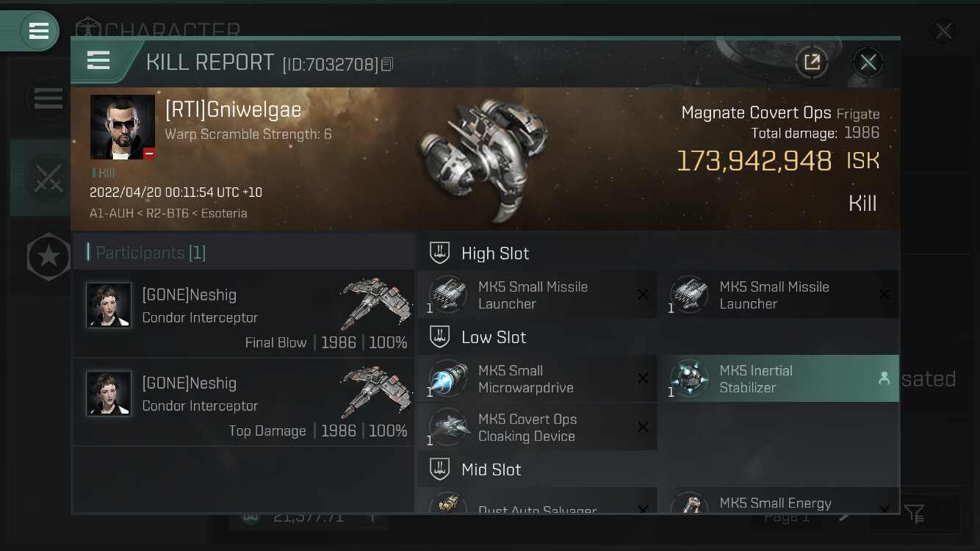The width and height of the screenshot is (980, 551).
Task: Click the filter funnel icon
Action: coord(915,514)
